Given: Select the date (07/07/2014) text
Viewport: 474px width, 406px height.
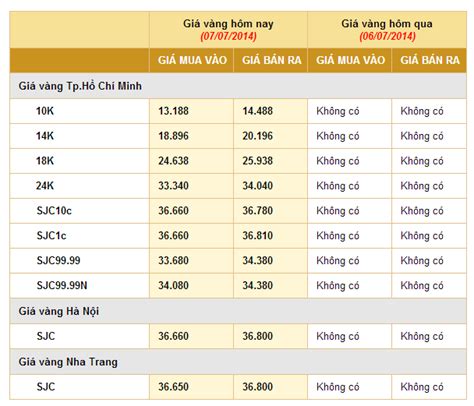Looking at the screenshot, I should 228,36.
